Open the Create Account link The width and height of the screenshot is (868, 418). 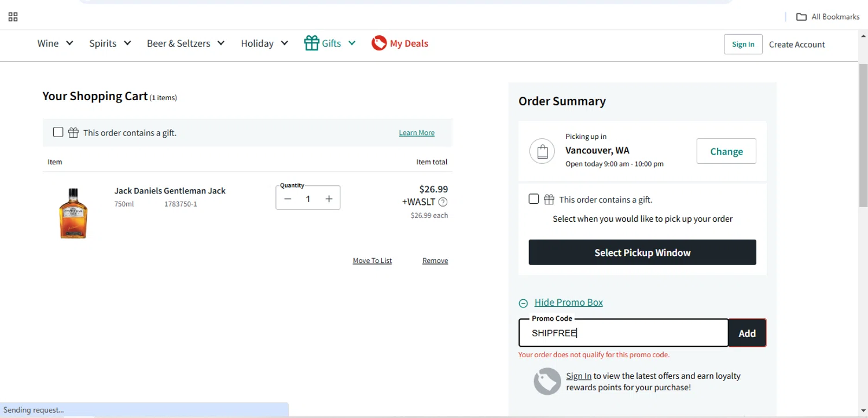coord(797,45)
